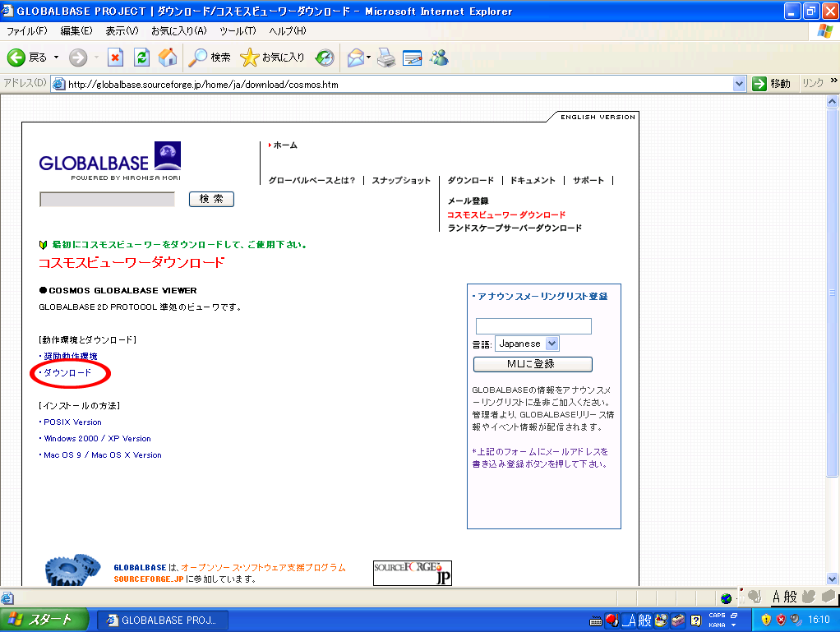The height and width of the screenshot is (632, 840).
Task: Click the site search text field
Action: 107,199
